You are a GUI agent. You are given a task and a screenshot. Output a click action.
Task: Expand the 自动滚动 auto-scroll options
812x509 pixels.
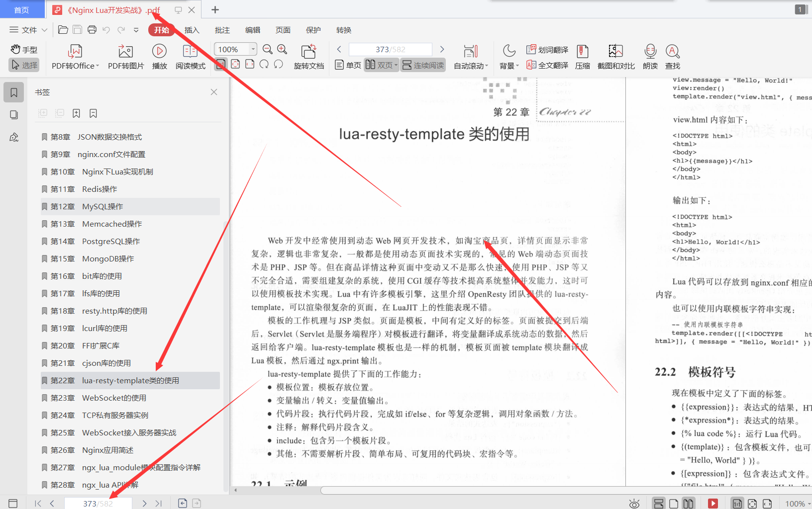pyautogui.click(x=470, y=56)
